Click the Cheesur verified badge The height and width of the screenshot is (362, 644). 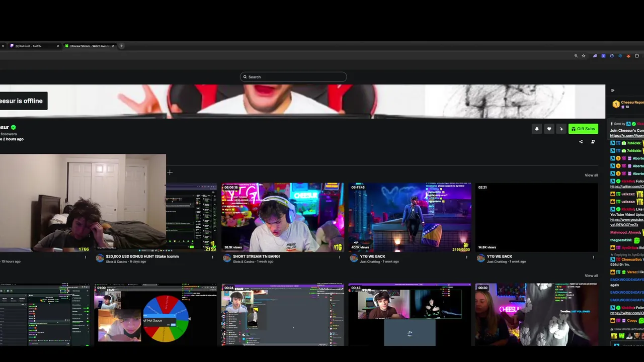[14, 127]
